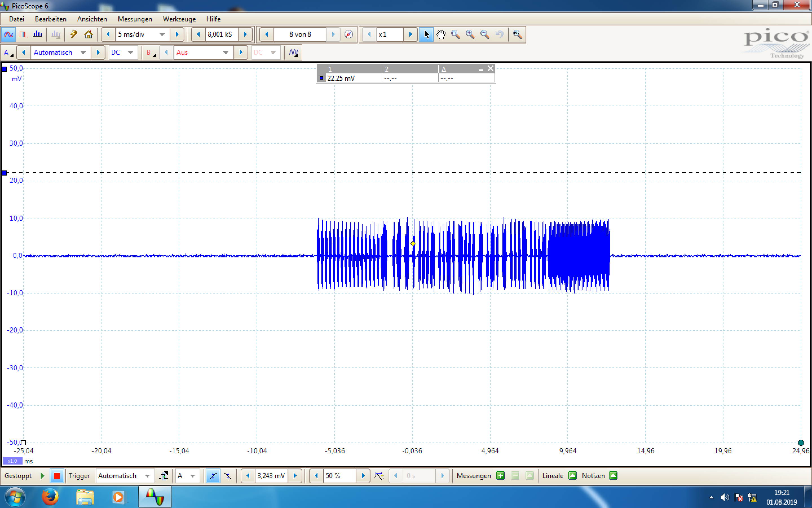Image resolution: width=812 pixels, height=508 pixels.
Task: Decrease pre-trigger 50 % value
Action: (x=316, y=476)
